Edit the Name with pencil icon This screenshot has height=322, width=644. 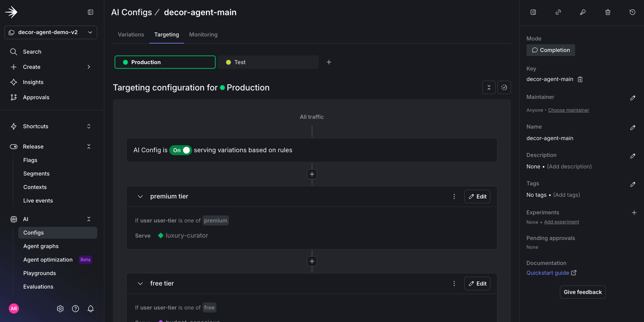(x=633, y=128)
